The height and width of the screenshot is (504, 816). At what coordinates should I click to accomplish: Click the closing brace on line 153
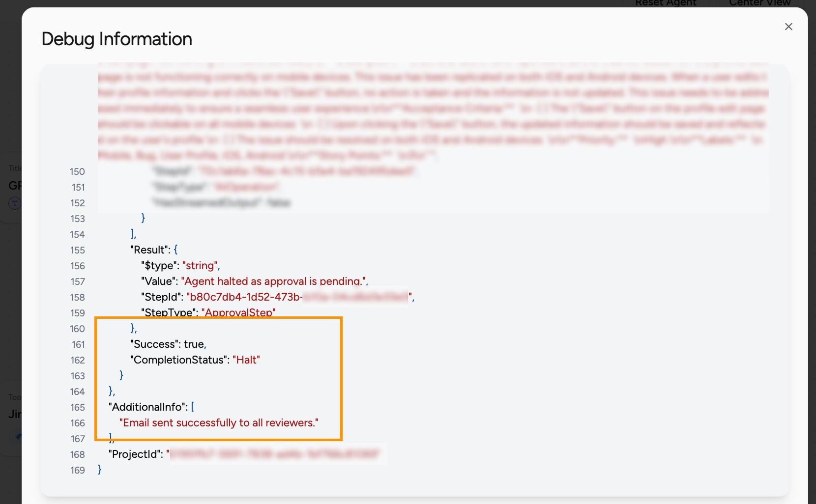[143, 218]
